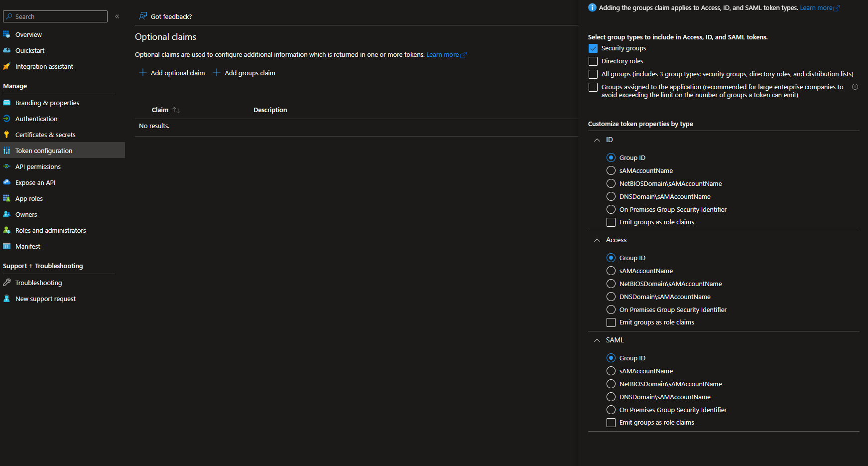
Task: Click the New support request icon
Action: pos(6,299)
